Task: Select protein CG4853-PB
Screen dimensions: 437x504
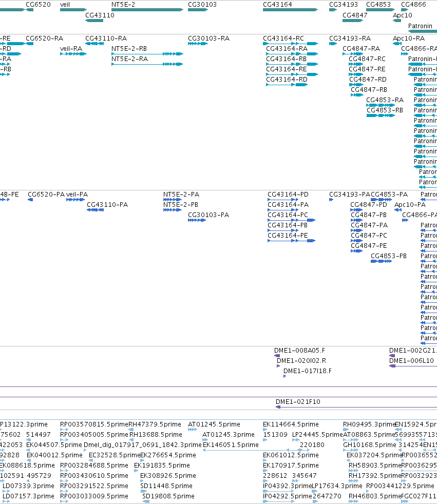Action: [x=389, y=256]
